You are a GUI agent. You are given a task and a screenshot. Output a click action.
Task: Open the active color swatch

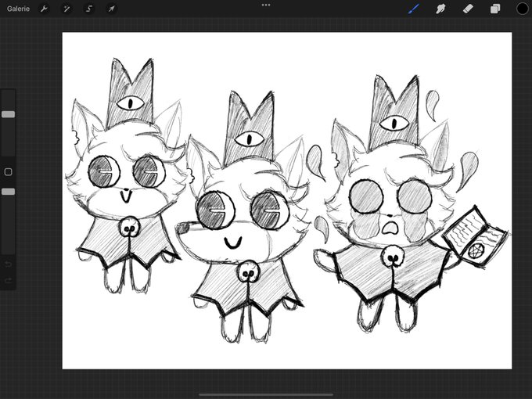point(522,9)
